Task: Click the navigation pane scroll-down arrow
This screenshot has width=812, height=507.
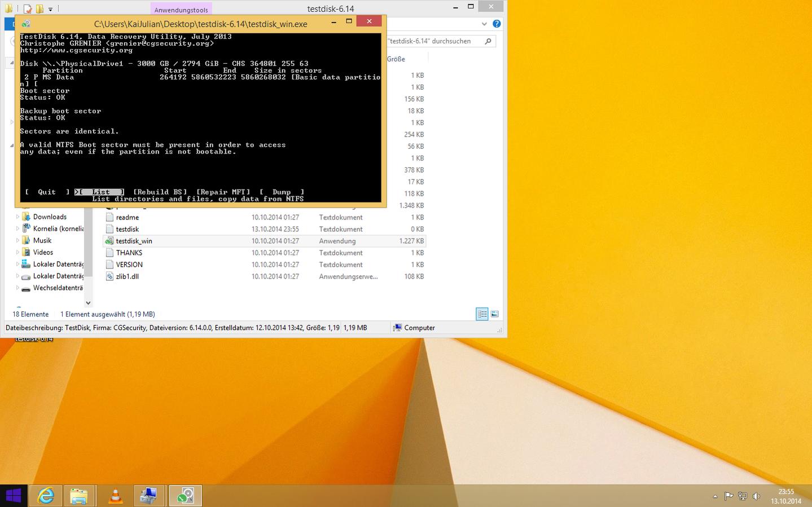Action: point(88,303)
